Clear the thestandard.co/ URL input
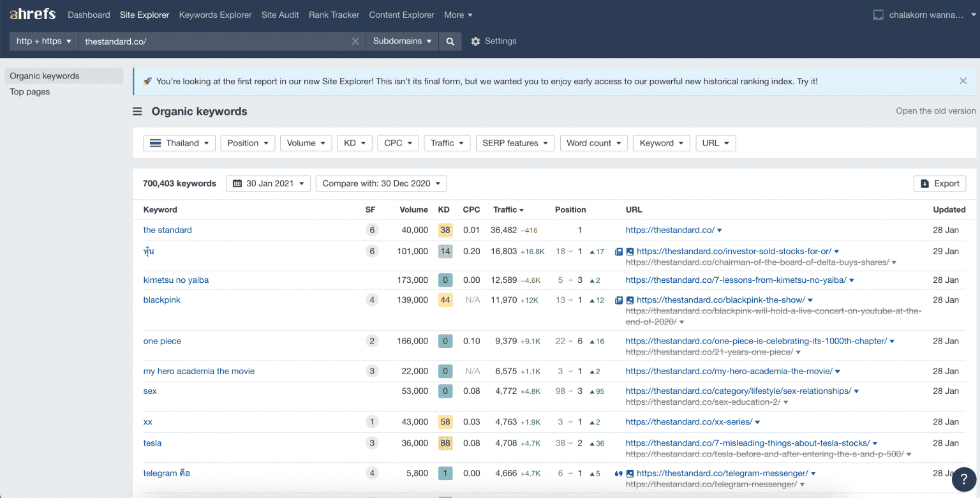980x498 pixels. click(355, 41)
